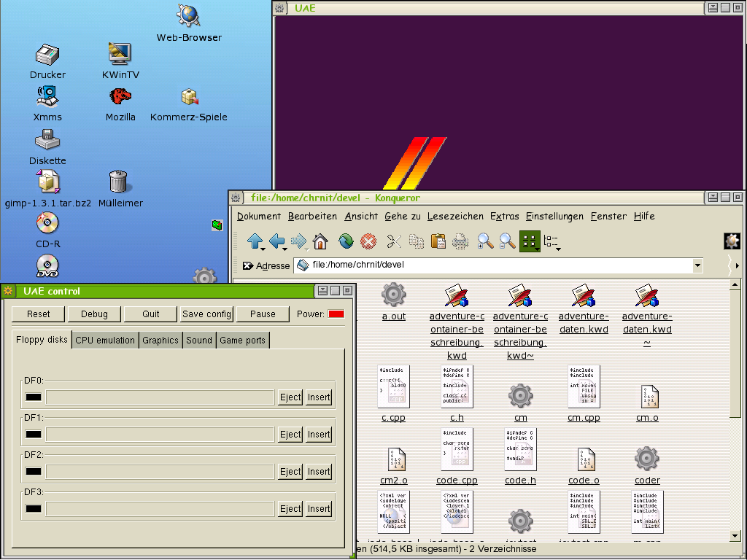Open the Hilfe menu

pyautogui.click(x=644, y=216)
